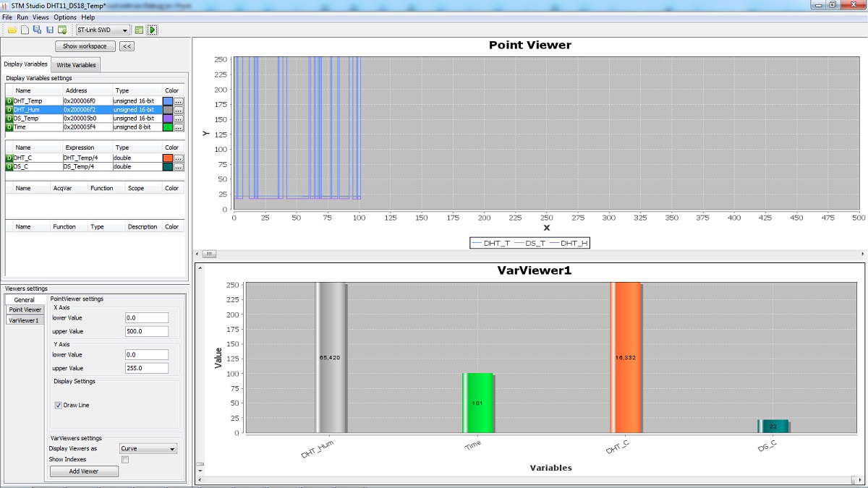Viewport: 868px width, 488px height.
Task: Create a new file with the blank page icon
Action: point(25,30)
